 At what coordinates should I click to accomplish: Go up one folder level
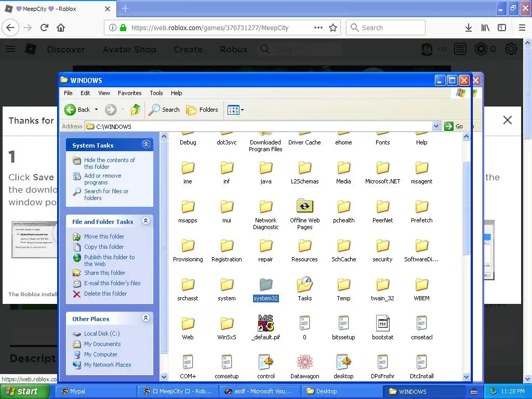click(136, 110)
